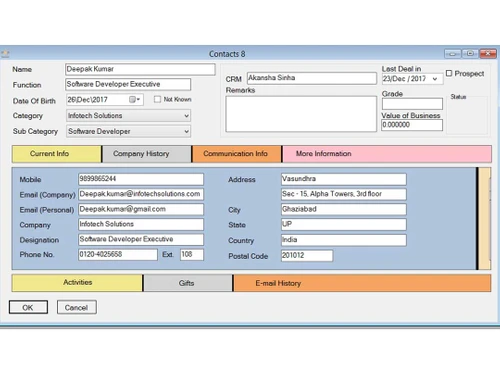This screenshot has width=500, height=375.
Task: Focus the CRM field with Akansha Sinha
Action: tap(312, 78)
